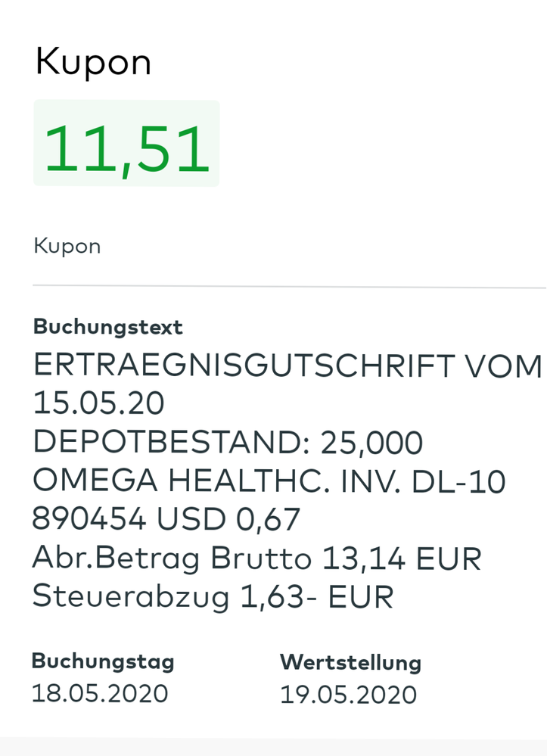Tap the ERTRAEGNISGUTSCHRIFT VOM line
The image size is (547, 756).
[287, 367]
